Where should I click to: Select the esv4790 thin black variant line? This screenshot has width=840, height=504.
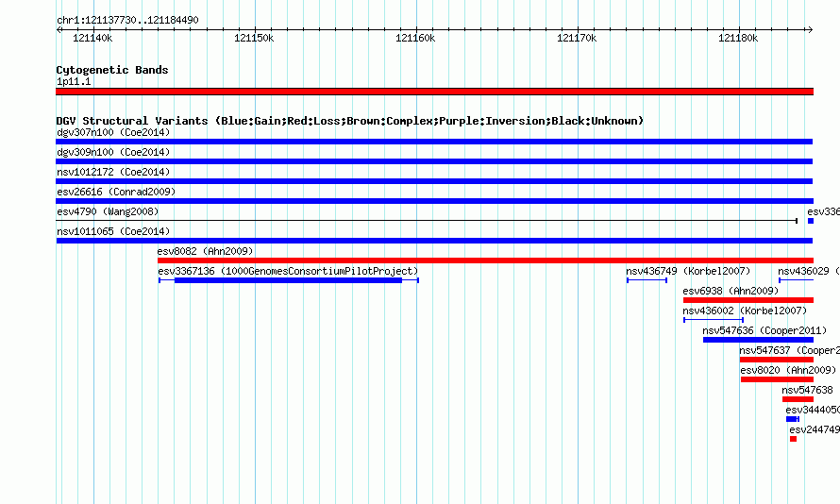[x=427, y=221]
